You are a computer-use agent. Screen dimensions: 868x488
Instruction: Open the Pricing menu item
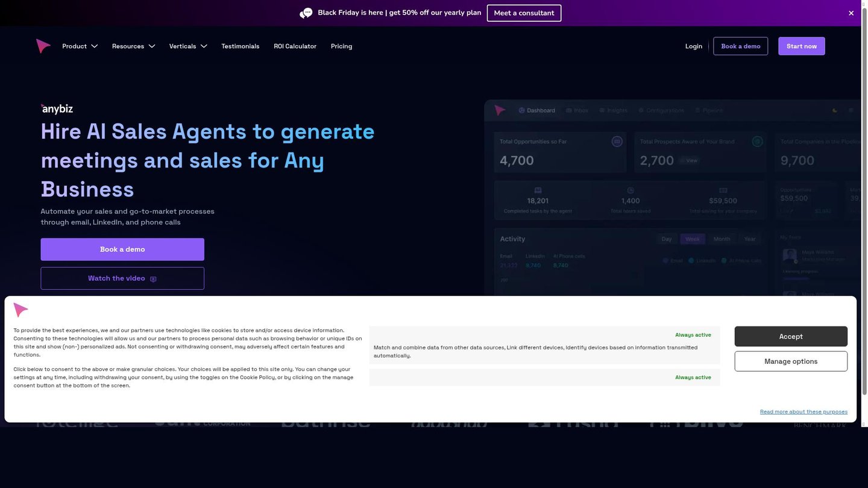[x=341, y=46]
